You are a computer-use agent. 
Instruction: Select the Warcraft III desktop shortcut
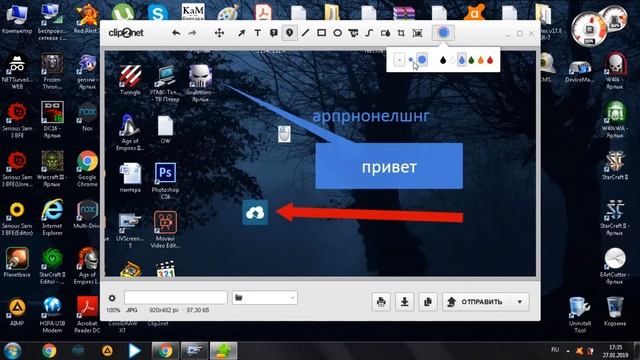[52, 169]
